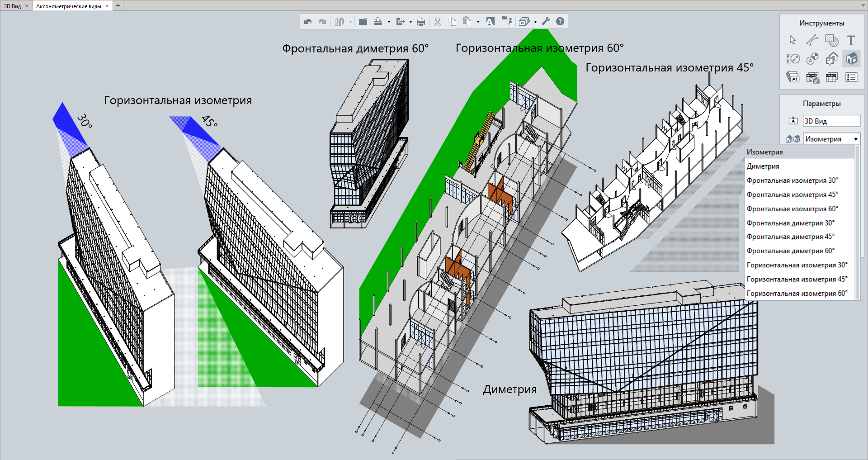This screenshot has height=460, width=868.
Task: Expand the paste options arrow
Action: point(478,22)
